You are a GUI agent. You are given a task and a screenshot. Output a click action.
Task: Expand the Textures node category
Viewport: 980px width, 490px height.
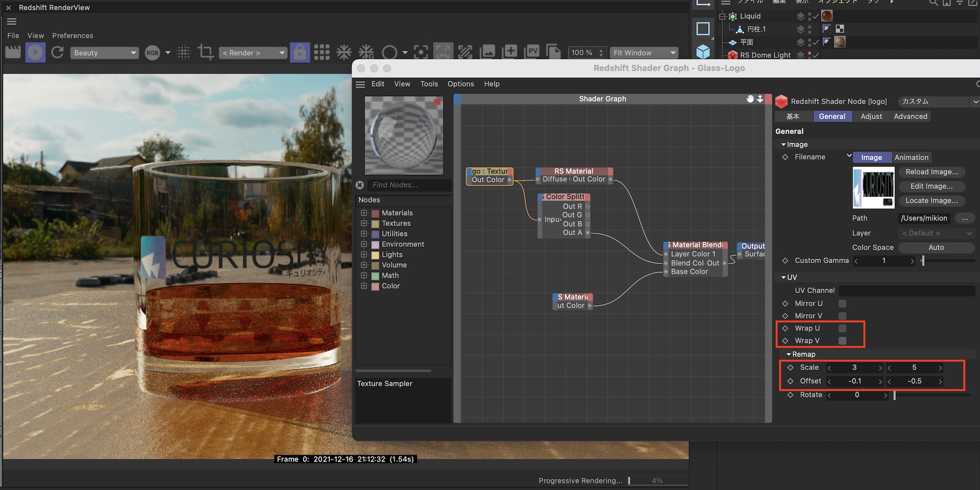tap(364, 223)
